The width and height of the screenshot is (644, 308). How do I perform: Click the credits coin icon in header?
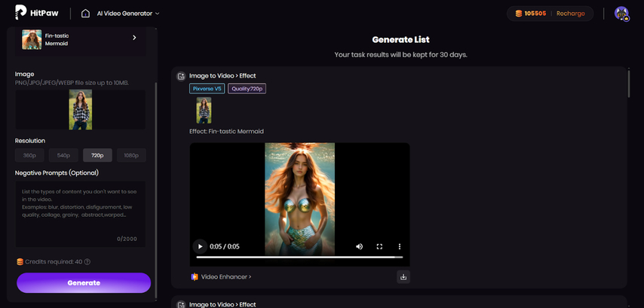click(518, 14)
